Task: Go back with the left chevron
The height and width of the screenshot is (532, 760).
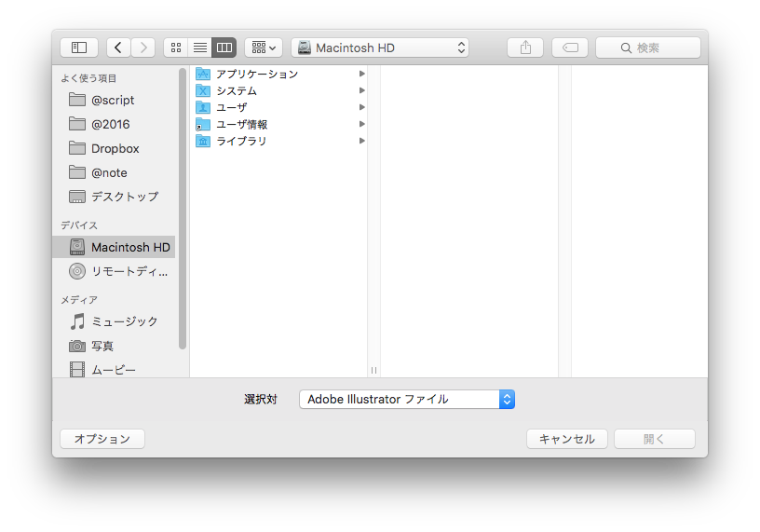Action: 118,48
